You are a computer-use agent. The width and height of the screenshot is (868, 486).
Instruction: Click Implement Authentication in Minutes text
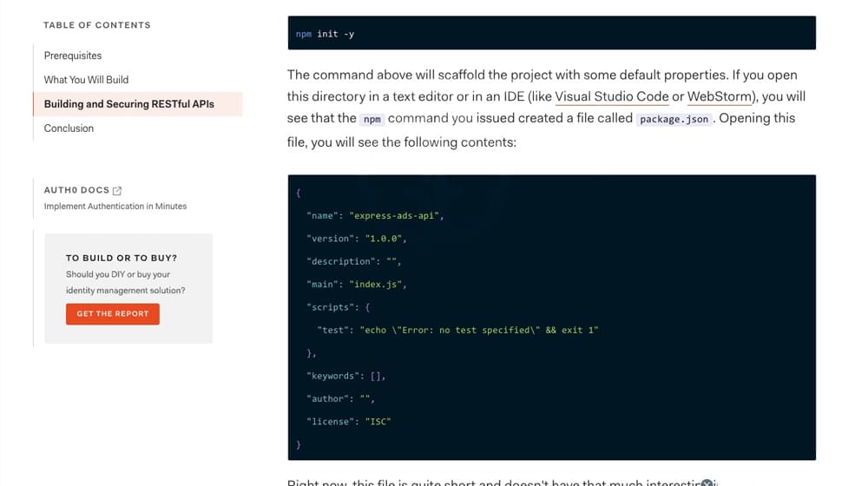pyautogui.click(x=115, y=207)
